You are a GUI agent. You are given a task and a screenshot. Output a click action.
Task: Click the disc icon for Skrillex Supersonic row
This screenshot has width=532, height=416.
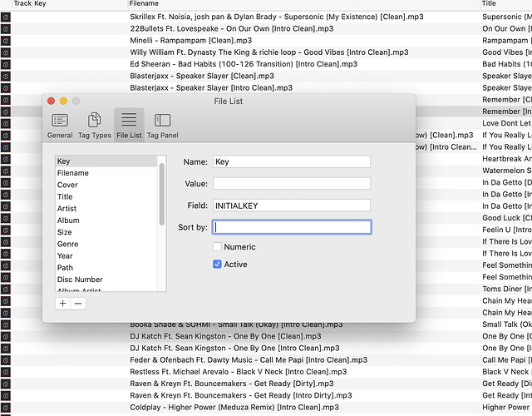click(6, 17)
